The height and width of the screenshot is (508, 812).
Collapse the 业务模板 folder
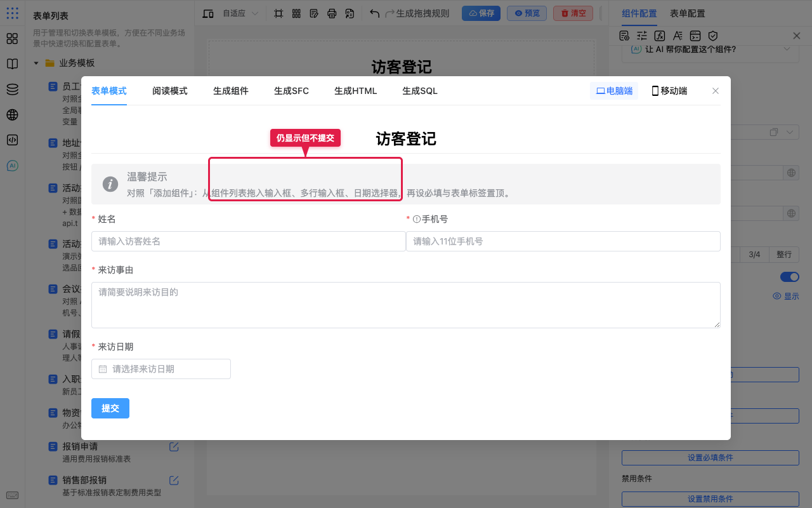pos(36,63)
